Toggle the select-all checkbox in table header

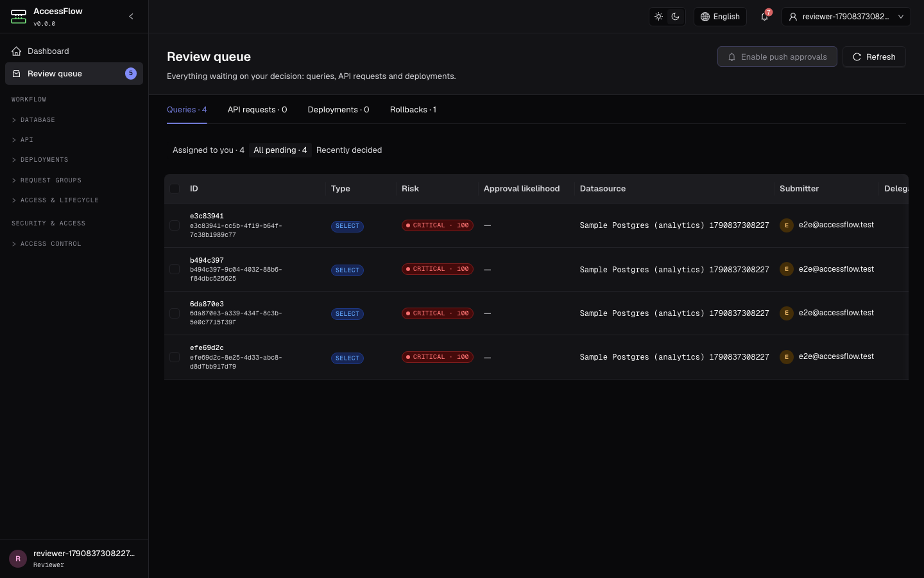[x=175, y=189]
